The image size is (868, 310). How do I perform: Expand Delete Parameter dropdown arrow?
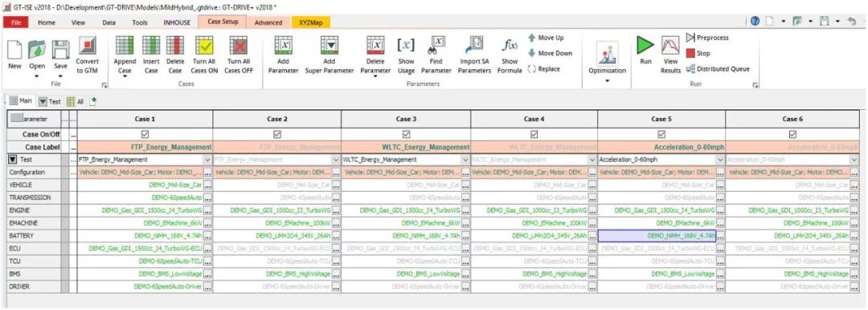coord(375,77)
